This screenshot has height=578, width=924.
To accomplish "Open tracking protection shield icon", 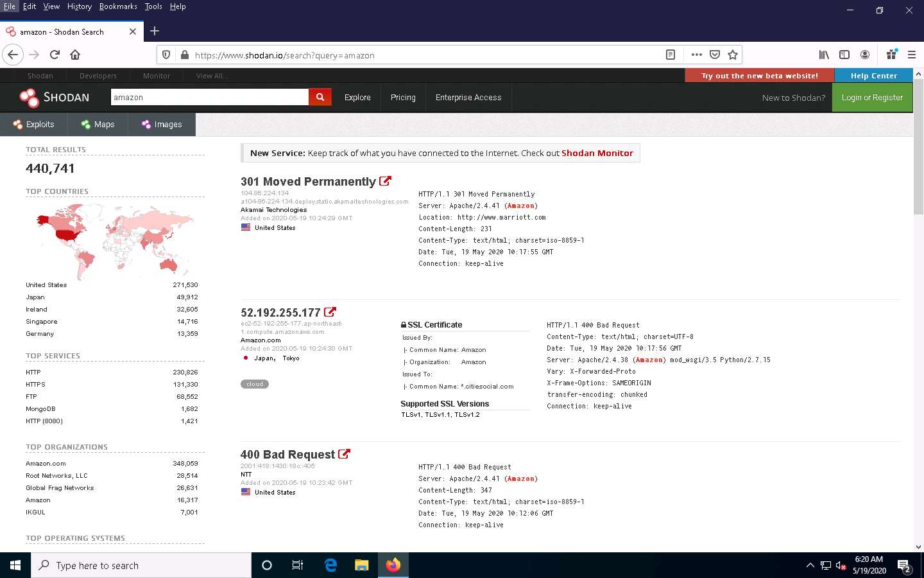I will 166,55.
